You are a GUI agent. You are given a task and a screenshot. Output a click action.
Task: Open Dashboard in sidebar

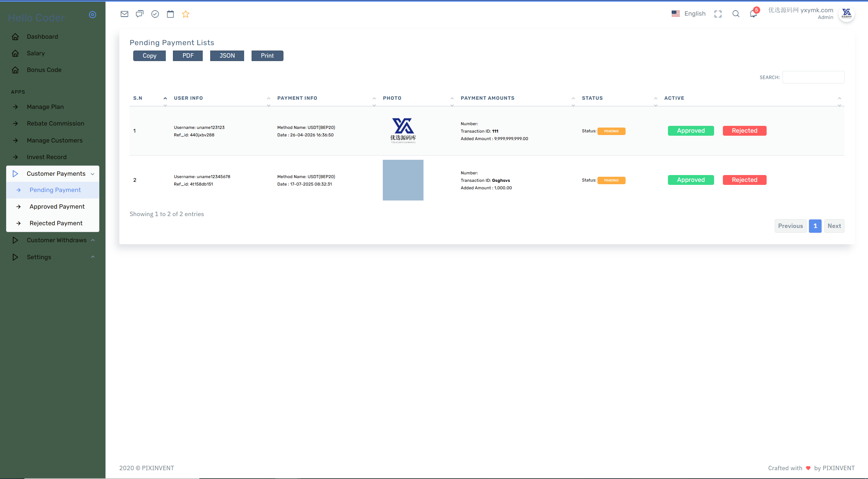tap(53, 37)
